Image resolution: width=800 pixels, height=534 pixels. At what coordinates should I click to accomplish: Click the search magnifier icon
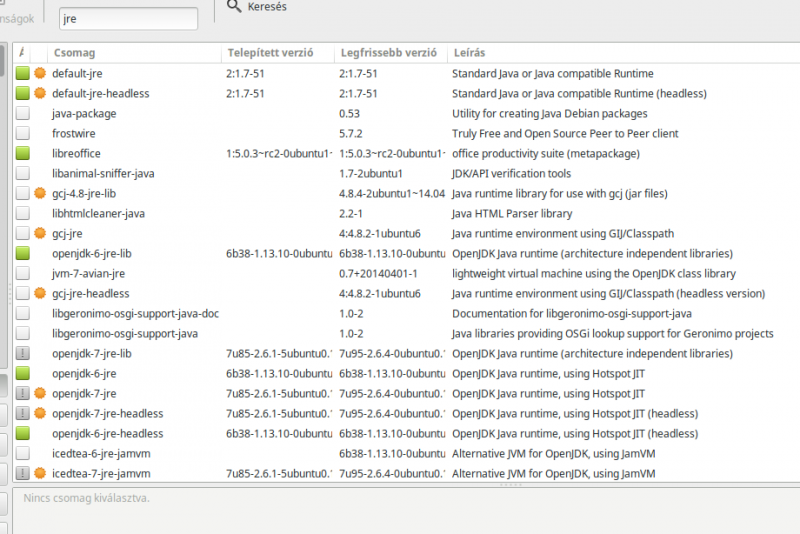(x=234, y=6)
